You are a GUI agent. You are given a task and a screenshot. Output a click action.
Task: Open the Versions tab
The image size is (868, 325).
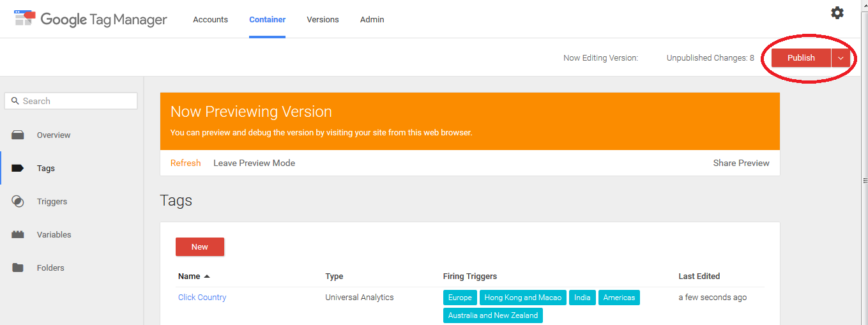tap(323, 19)
